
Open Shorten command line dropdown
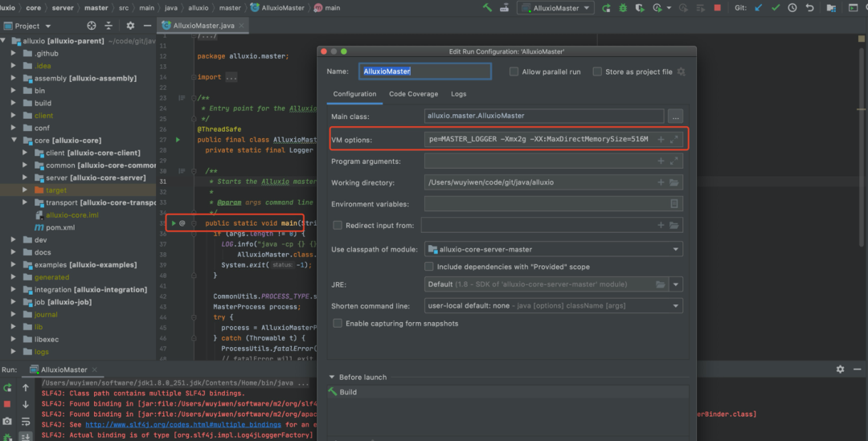coord(554,305)
